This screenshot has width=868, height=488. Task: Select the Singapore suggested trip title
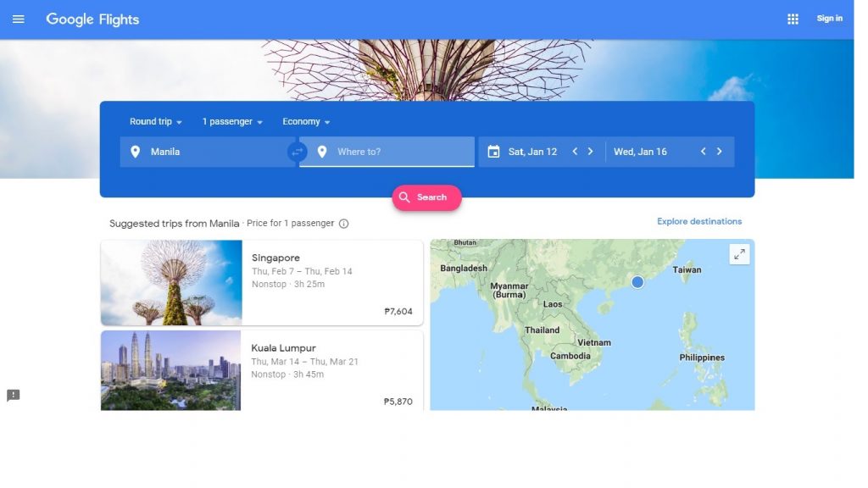click(x=275, y=258)
